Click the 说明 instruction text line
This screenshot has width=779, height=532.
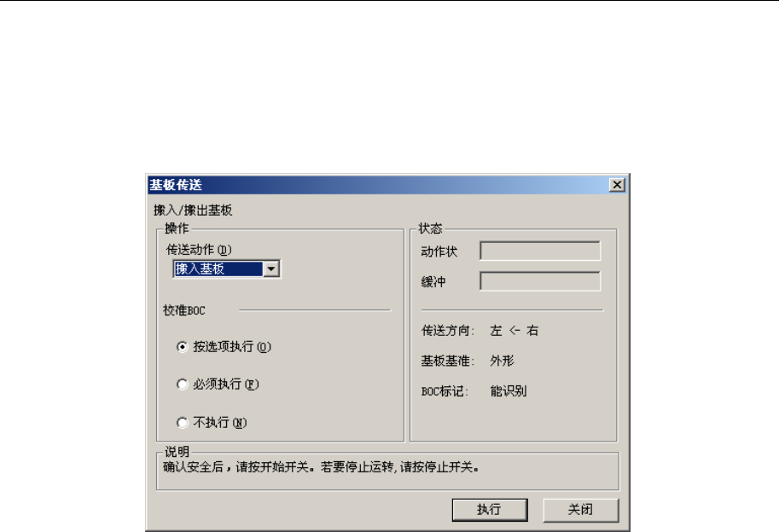321,467
